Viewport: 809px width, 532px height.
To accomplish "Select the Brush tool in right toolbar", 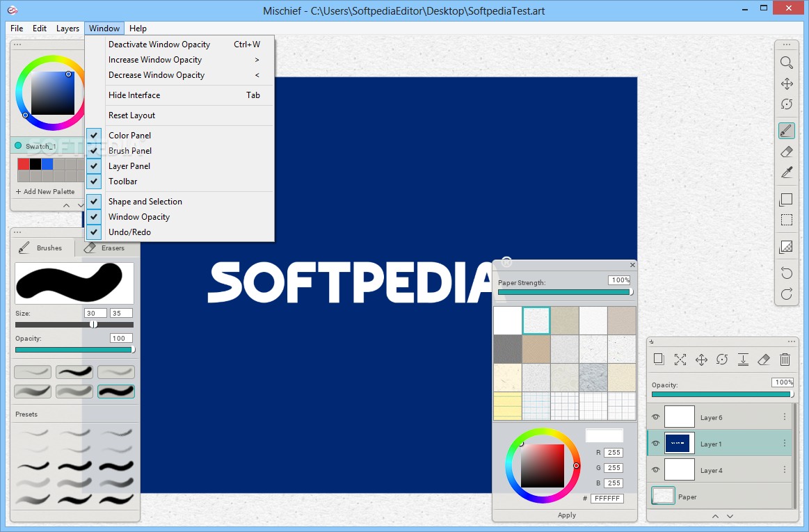I will [786, 131].
